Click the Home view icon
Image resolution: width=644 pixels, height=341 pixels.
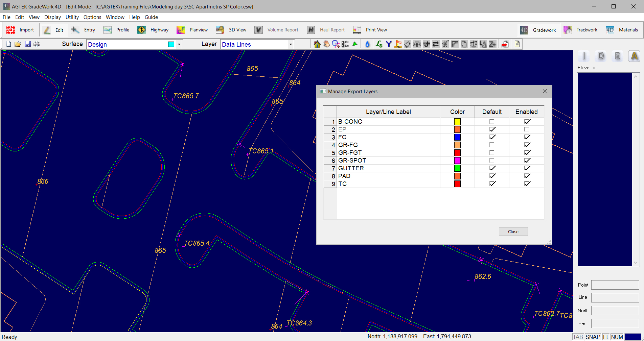(317, 44)
